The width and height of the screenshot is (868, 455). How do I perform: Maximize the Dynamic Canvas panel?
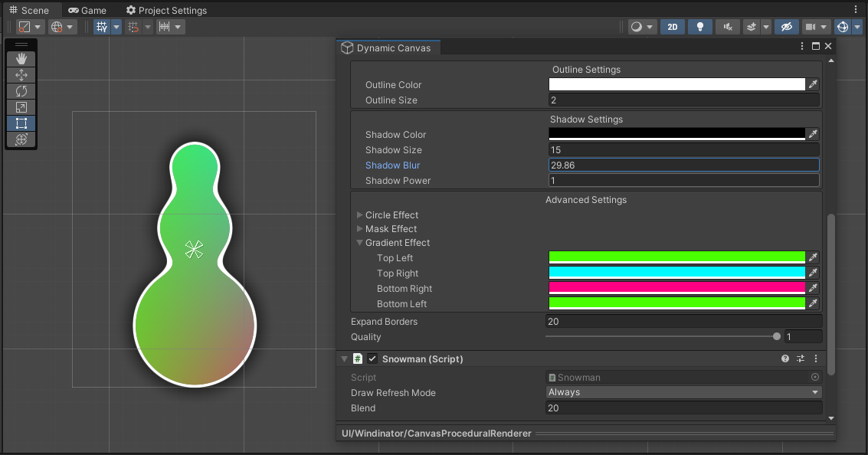point(815,46)
